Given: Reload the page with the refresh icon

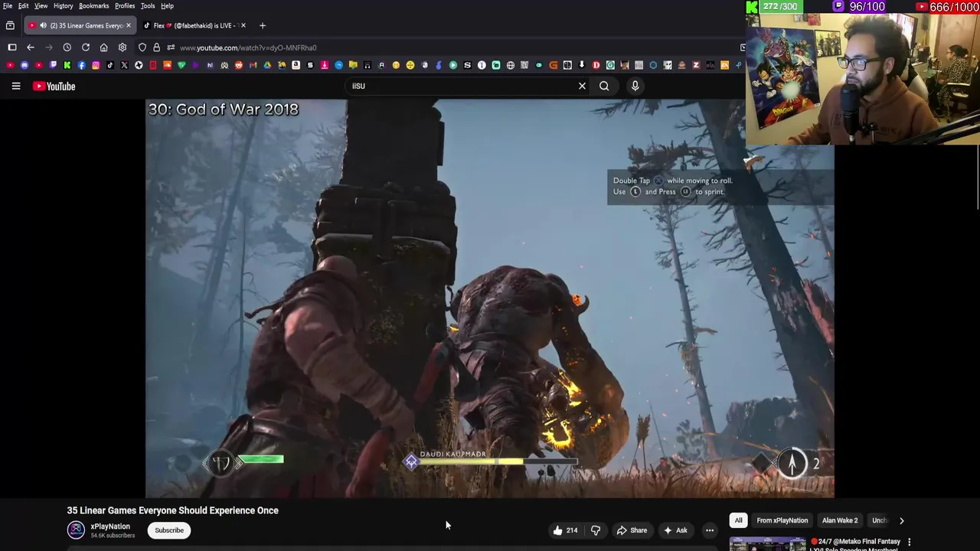Looking at the screenshot, I should point(86,47).
